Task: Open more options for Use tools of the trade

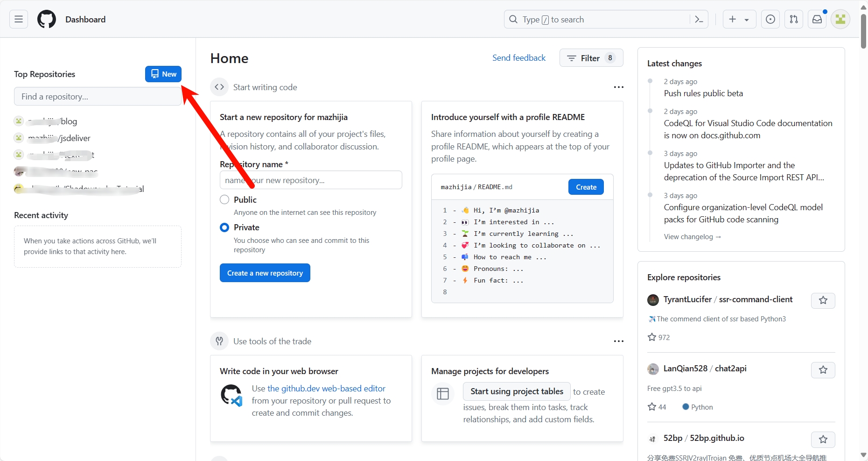Action: click(619, 341)
